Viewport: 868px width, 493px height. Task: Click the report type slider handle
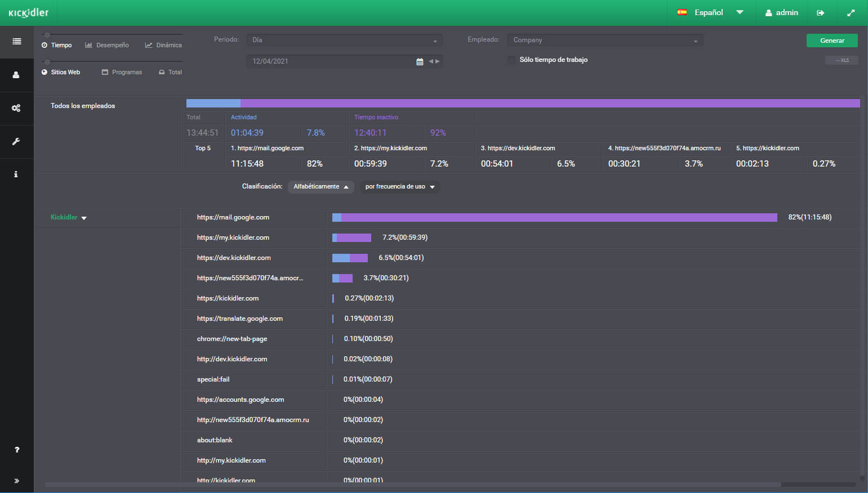pos(47,35)
